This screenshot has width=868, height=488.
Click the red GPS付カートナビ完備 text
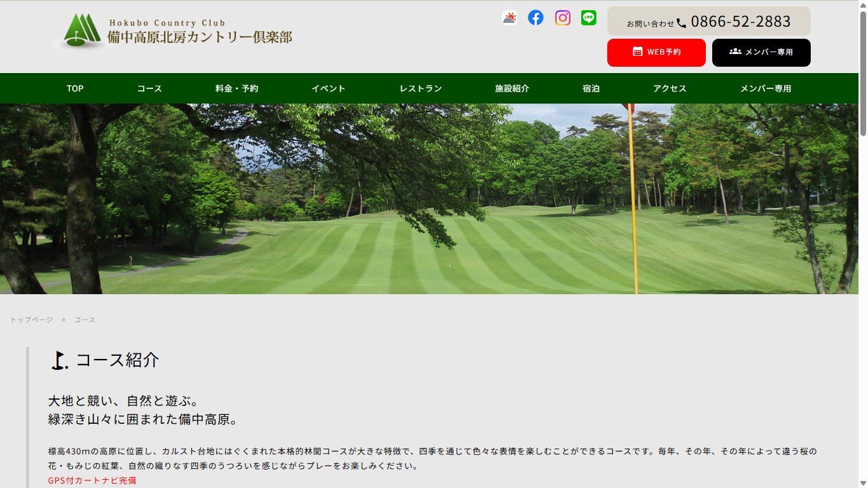pos(92,480)
